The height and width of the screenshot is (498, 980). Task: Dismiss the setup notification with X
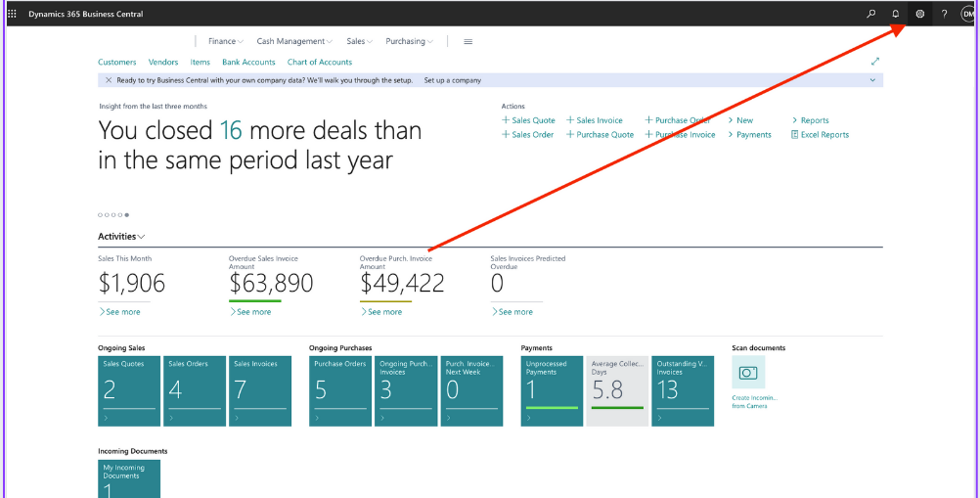(x=108, y=80)
